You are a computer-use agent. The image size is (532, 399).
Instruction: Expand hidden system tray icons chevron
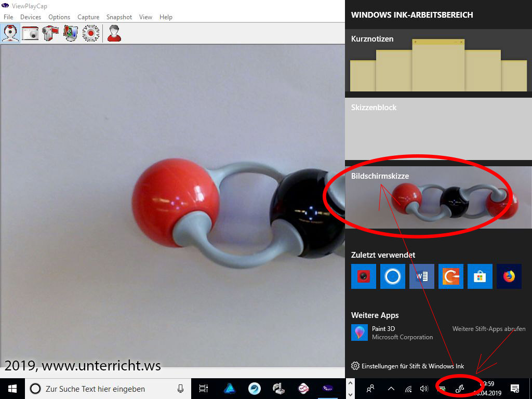click(391, 388)
